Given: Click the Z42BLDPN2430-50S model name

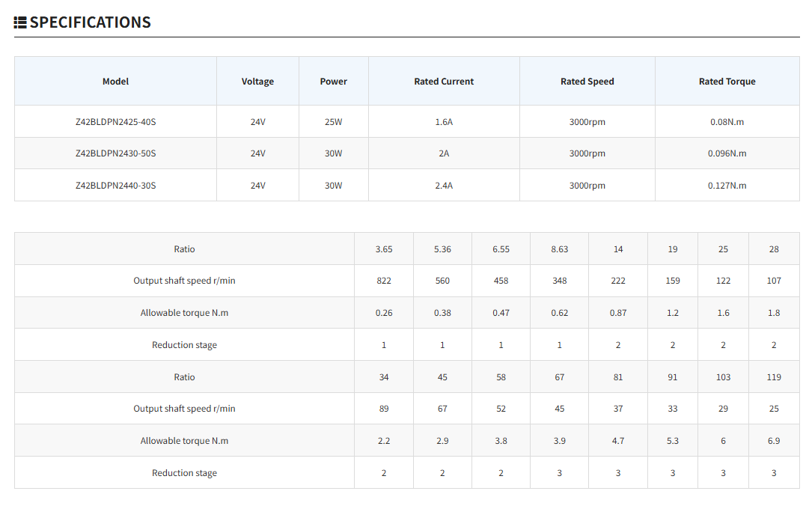Looking at the screenshot, I should [115, 153].
